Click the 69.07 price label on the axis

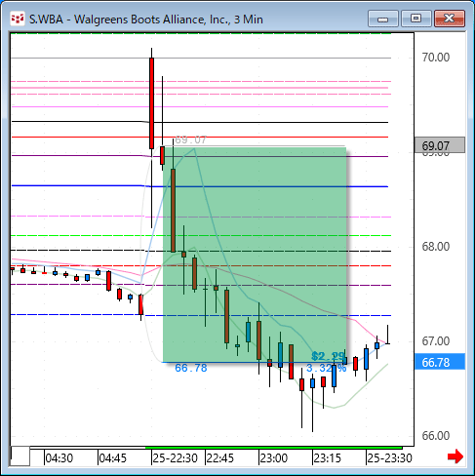tap(440, 145)
